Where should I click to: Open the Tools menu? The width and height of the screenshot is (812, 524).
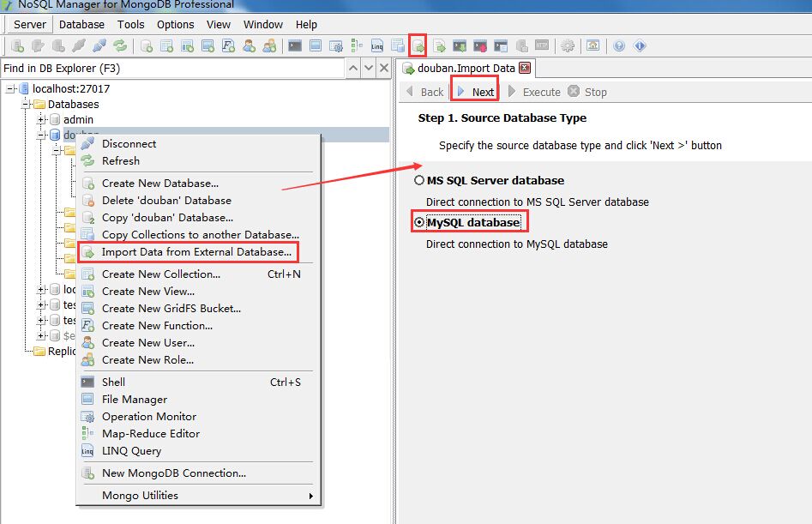click(x=130, y=25)
